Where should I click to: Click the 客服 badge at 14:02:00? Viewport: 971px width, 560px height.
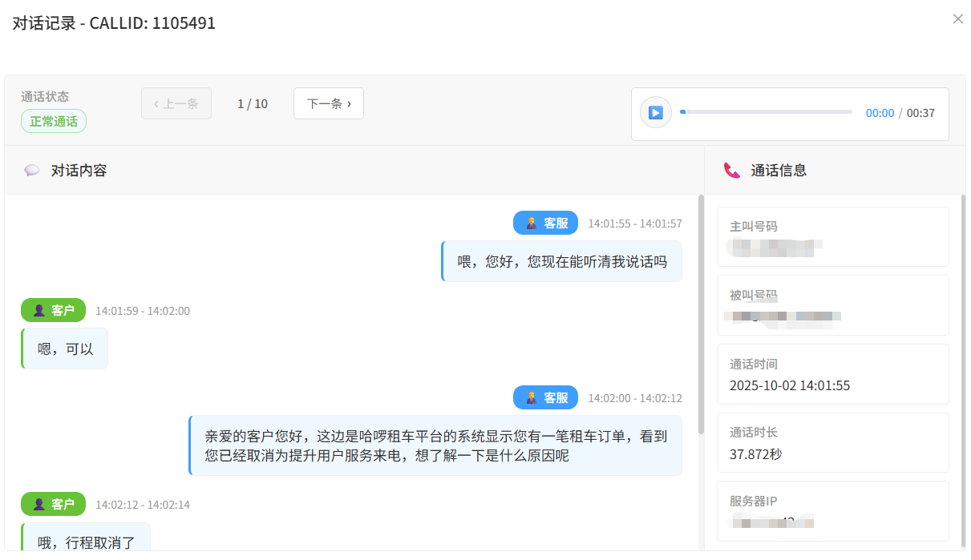pyautogui.click(x=546, y=397)
